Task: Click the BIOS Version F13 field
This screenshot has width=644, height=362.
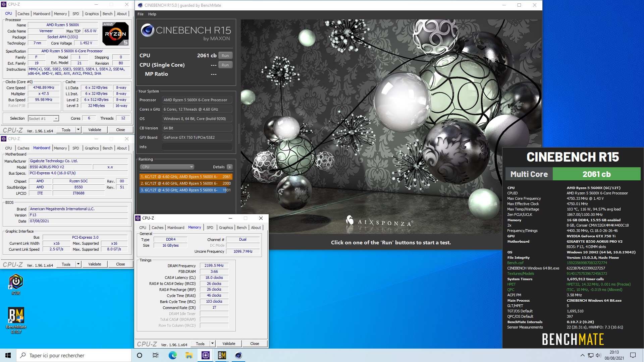Action: 78,215
